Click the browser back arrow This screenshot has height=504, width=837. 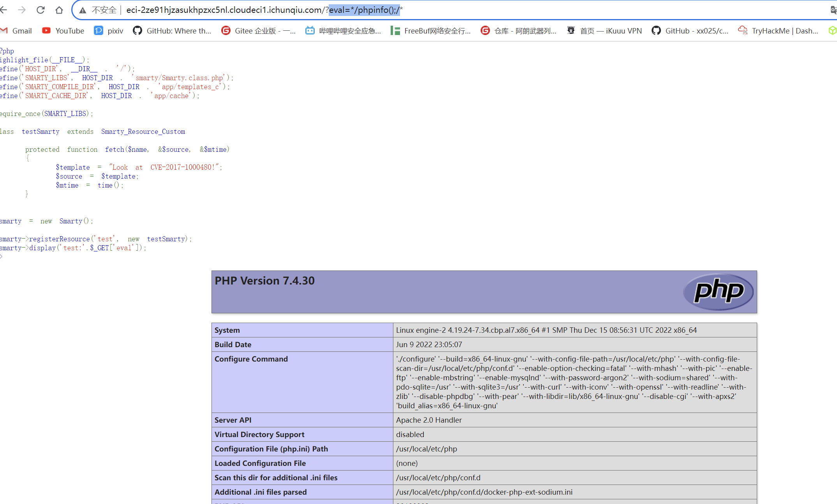click(4, 10)
